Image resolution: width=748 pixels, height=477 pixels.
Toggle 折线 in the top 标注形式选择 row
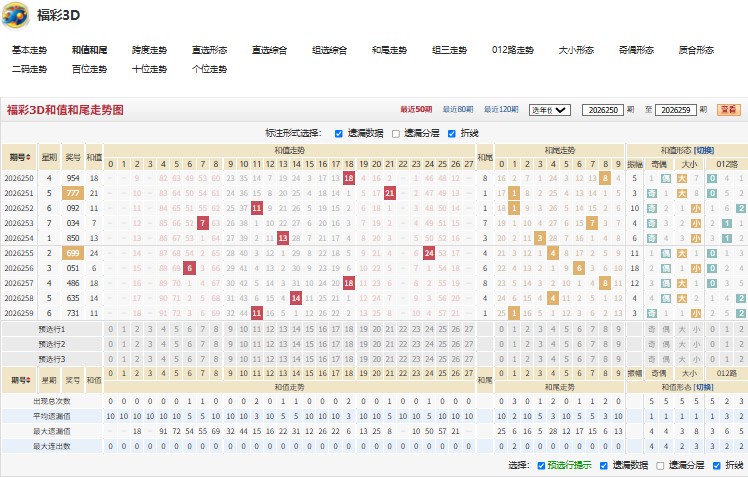(x=452, y=134)
